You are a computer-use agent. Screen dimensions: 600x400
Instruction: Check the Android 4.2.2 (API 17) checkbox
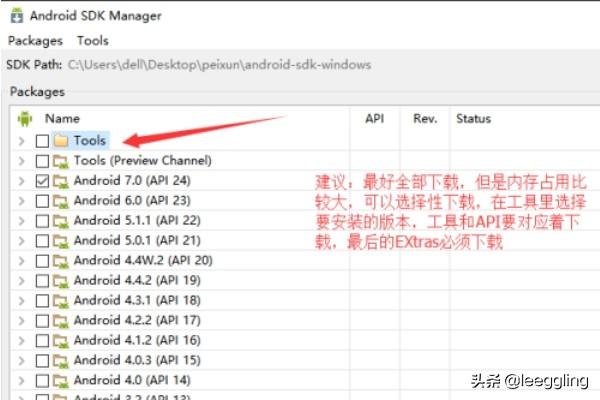coord(42,320)
